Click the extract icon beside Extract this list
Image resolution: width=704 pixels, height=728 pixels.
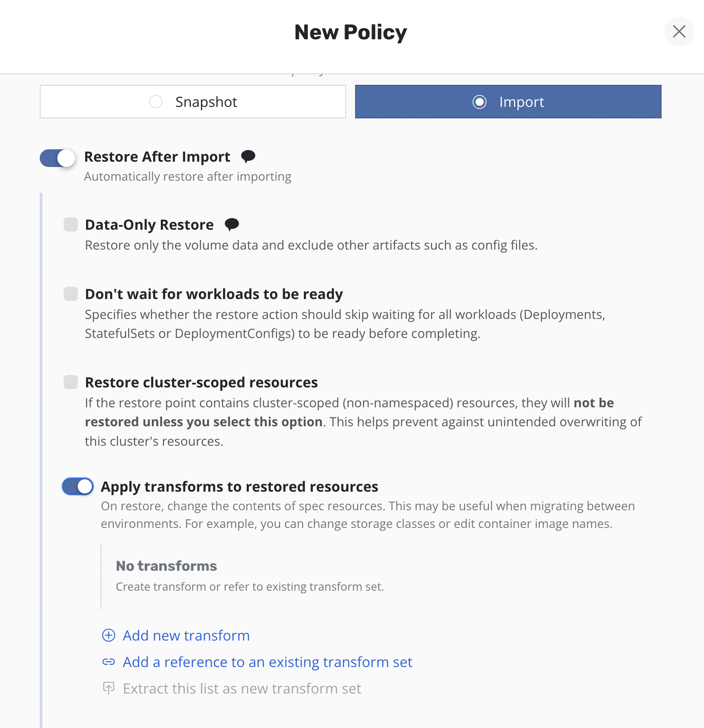tap(109, 688)
